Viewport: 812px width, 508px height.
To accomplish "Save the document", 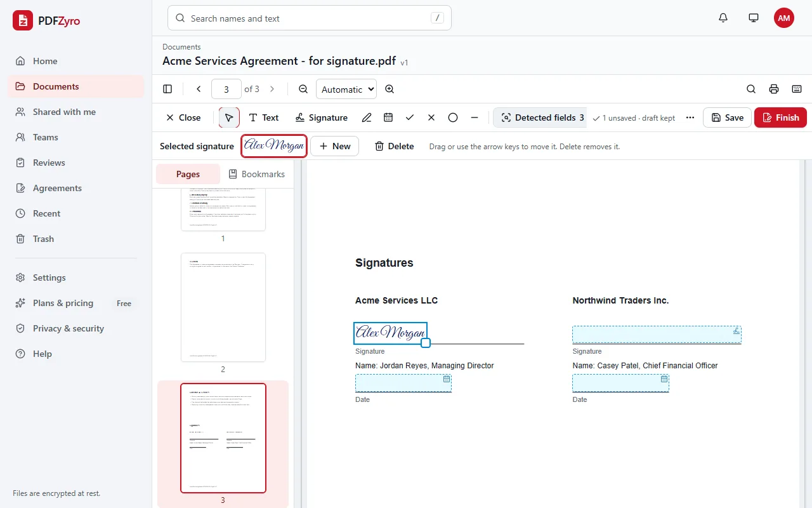I will tap(727, 117).
